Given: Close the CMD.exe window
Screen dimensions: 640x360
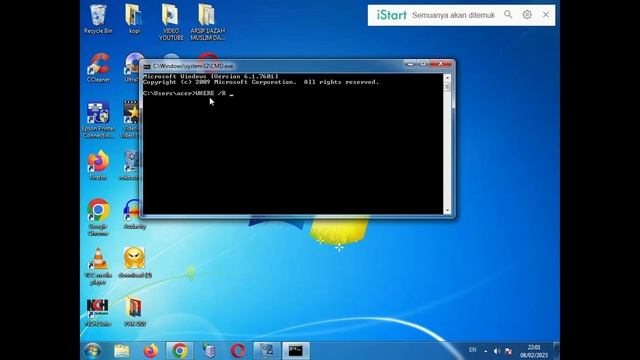Looking at the screenshot, I should [x=441, y=64].
